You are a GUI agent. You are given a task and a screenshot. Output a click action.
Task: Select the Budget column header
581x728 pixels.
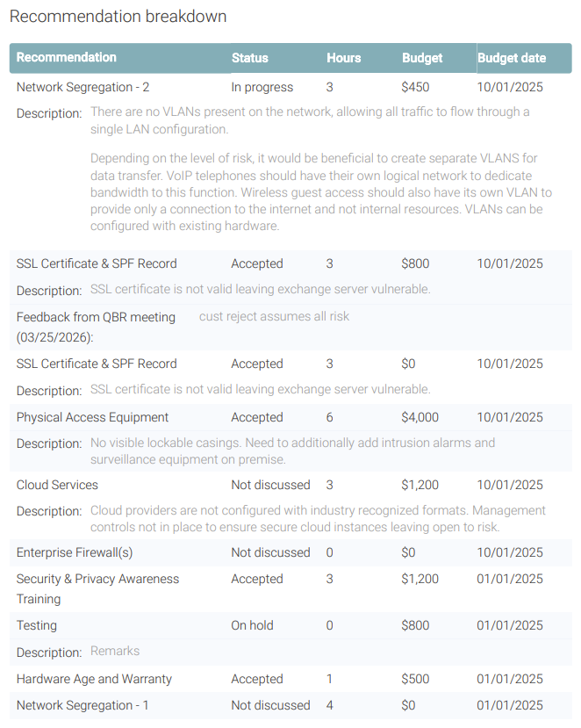pos(422,58)
